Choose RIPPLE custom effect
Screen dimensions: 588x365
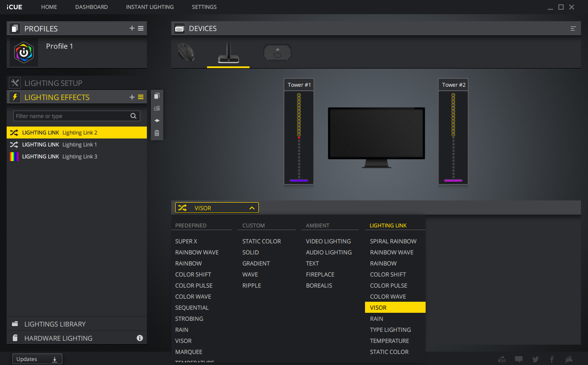252,285
